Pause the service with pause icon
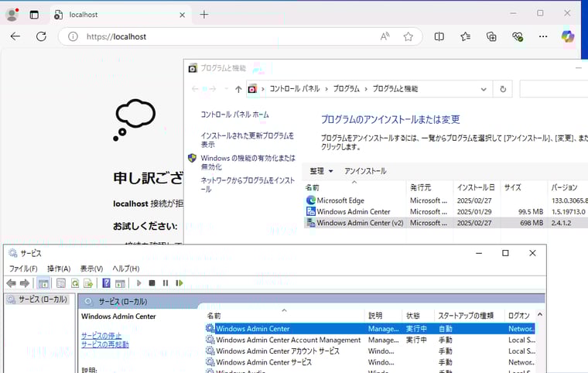588x373 pixels. point(166,283)
